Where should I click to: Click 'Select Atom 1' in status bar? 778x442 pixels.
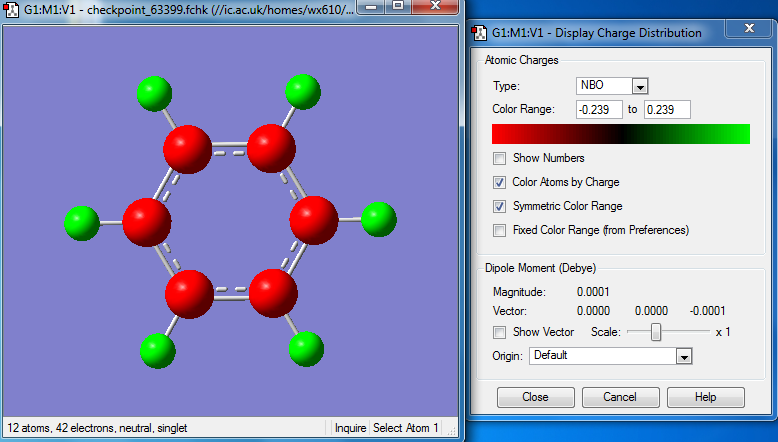pyautogui.click(x=405, y=428)
